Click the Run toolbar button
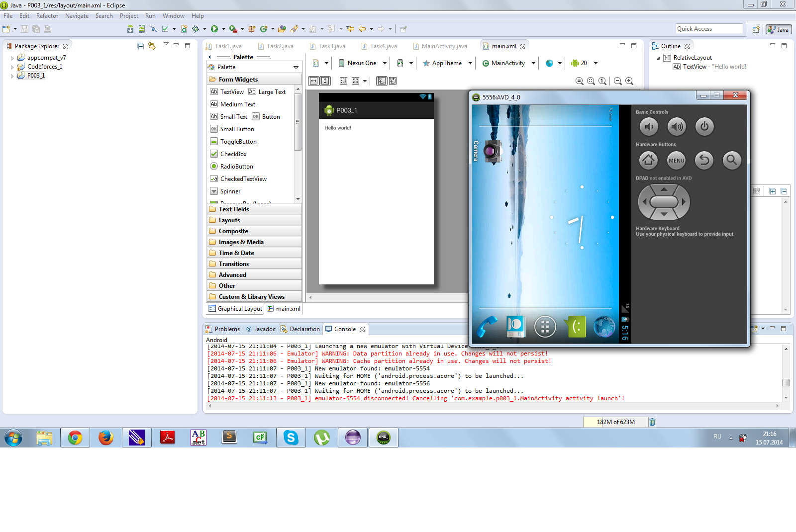Image resolution: width=796 pixels, height=532 pixels. (214, 29)
